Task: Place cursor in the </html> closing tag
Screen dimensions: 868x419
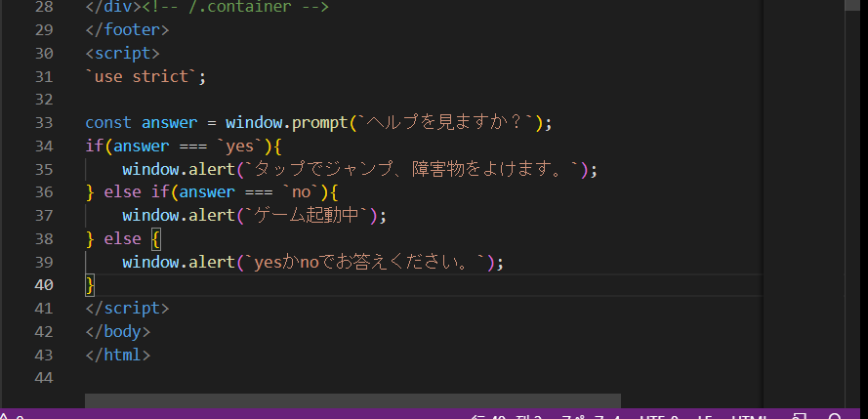Action: pyautogui.click(x=118, y=355)
